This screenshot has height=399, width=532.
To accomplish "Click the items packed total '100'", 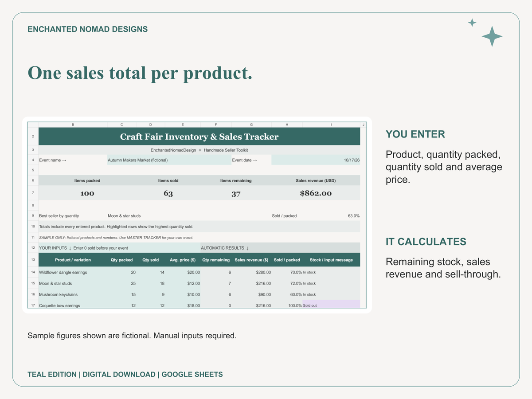I will [x=87, y=193].
